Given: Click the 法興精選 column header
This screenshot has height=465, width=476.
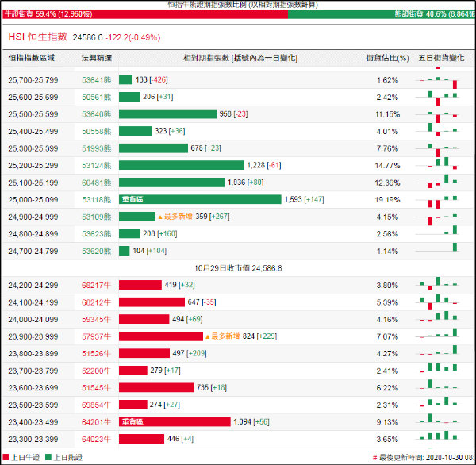Looking at the screenshot, I should pos(97,58).
